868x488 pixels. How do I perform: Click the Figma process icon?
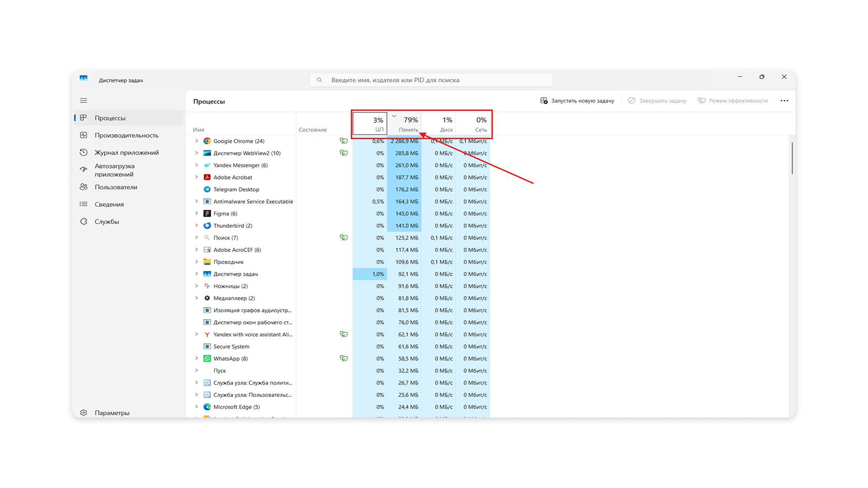coord(207,213)
